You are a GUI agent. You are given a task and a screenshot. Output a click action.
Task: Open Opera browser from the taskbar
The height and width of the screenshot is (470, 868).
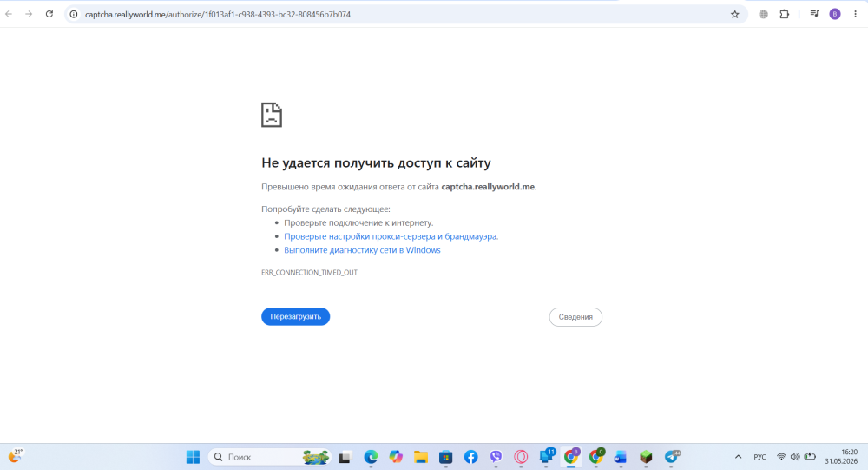pos(521,457)
